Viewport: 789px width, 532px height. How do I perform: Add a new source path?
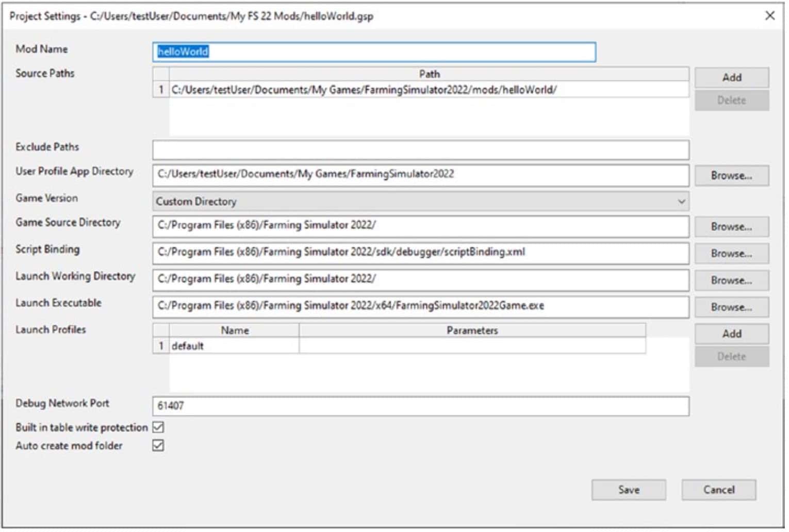point(731,77)
